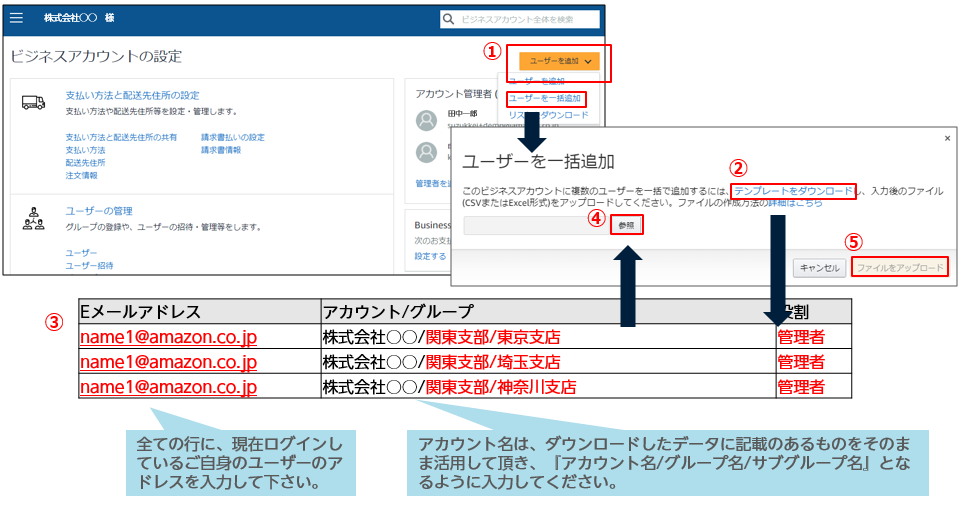Click the 株式会社〇〇 様 account name
This screenshot has width=963, height=507.
click(x=79, y=18)
